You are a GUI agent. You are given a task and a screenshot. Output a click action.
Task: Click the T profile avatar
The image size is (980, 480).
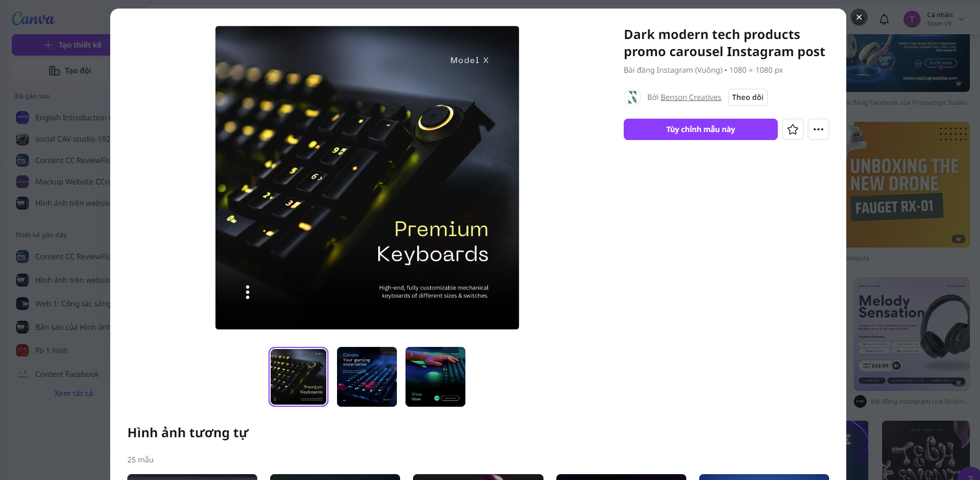pyautogui.click(x=912, y=19)
